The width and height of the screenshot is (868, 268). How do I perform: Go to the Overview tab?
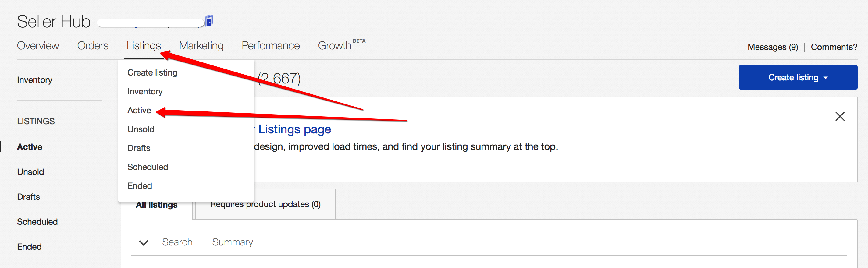(x=38, y=45)
